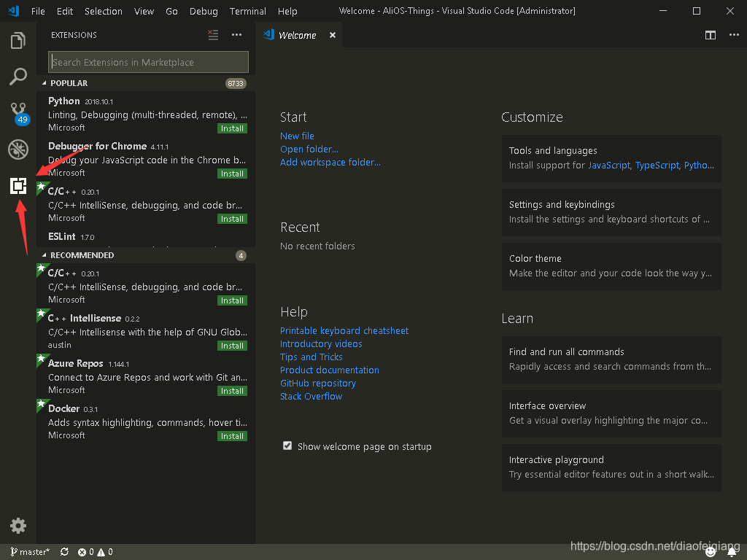Open the Interface overview card
The width and height of the screenshot is (747, 560).
coord(611,413)
